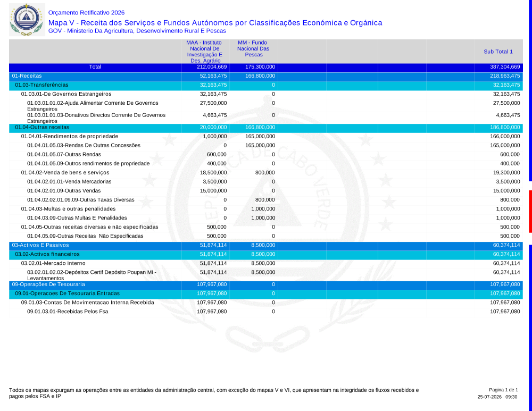Viewport: 532px width, 411px height.
Task: Click 'Ajuda Alimentar Corrente De Governos Estrangeiros' row
Action: click(265, 106)
